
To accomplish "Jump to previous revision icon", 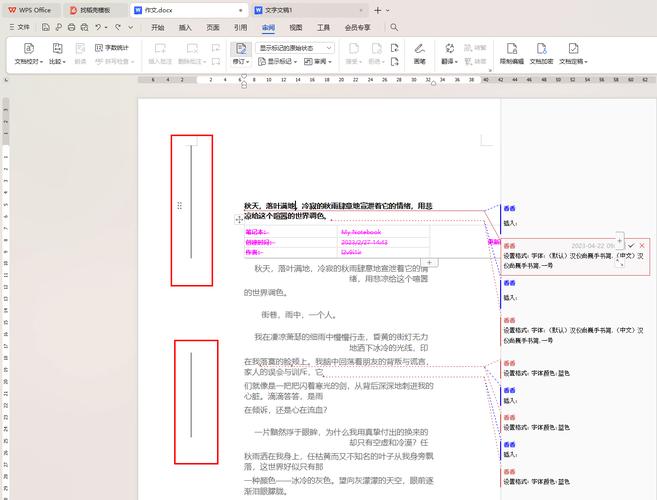I will click(395, 48).
